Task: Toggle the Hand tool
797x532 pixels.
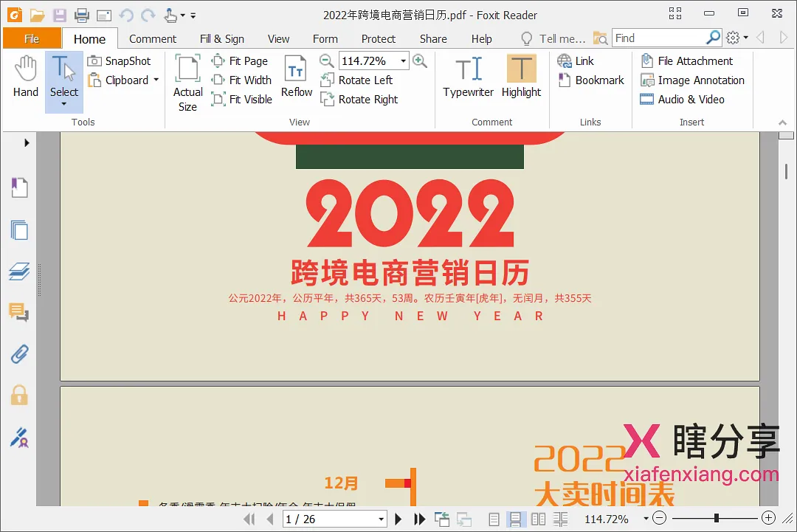Action: click(x=25, y=76)
